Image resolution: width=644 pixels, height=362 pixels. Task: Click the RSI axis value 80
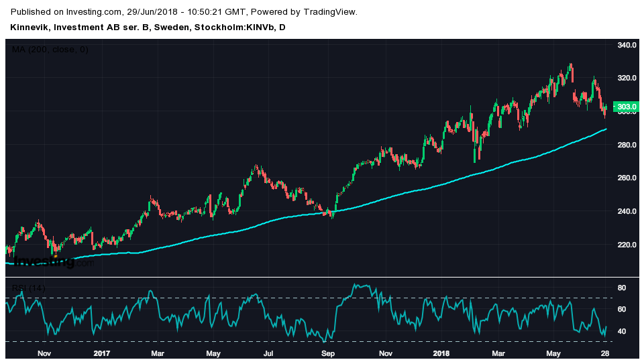622,288
